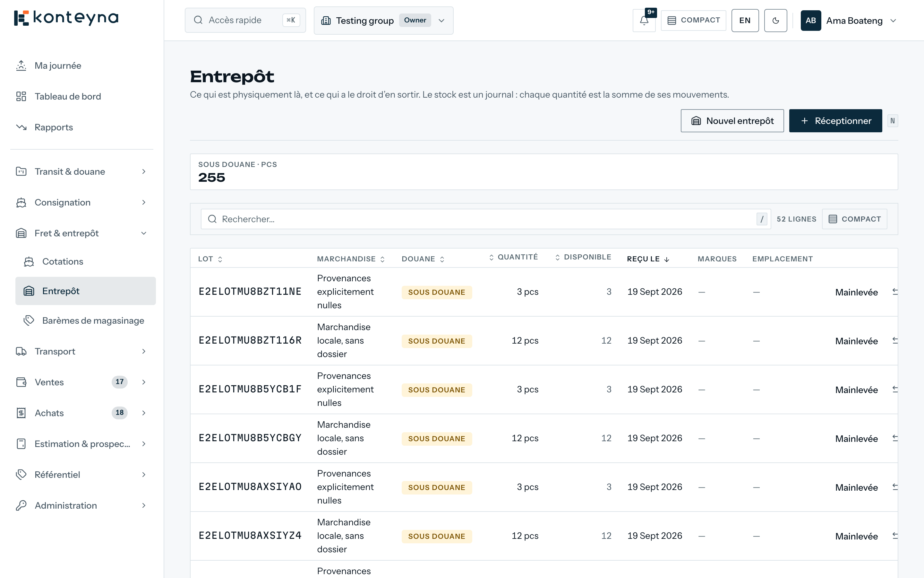The image size is (924, 578).
Task: Click the Ma journée sunrise icon
Action: tap(21, 66)
